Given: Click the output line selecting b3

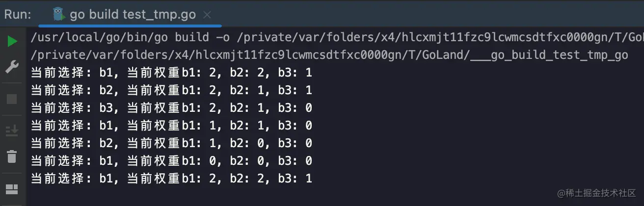Looking at the screenshot, I should [x=171, y=108].
